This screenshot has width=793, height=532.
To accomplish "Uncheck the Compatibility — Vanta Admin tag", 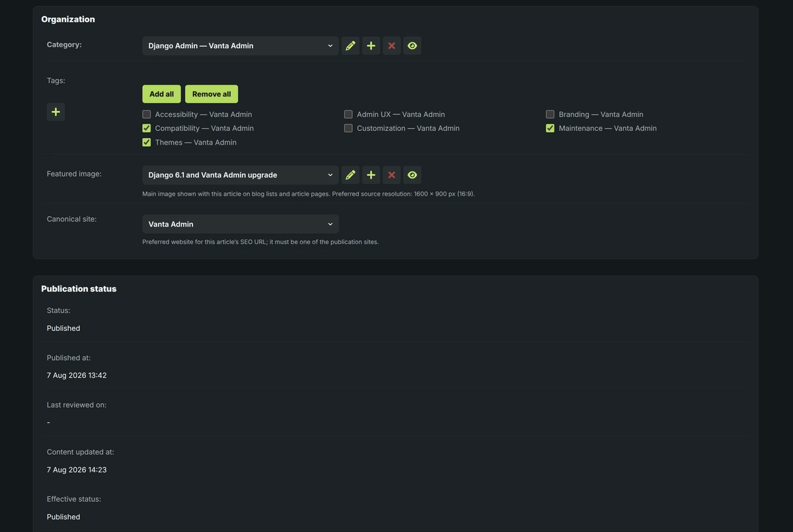I will (147, 128).
